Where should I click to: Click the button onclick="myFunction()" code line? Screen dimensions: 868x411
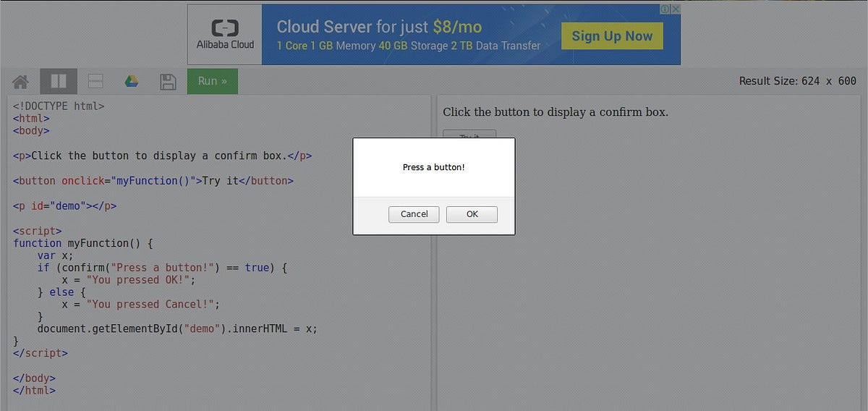coord(153,181)
